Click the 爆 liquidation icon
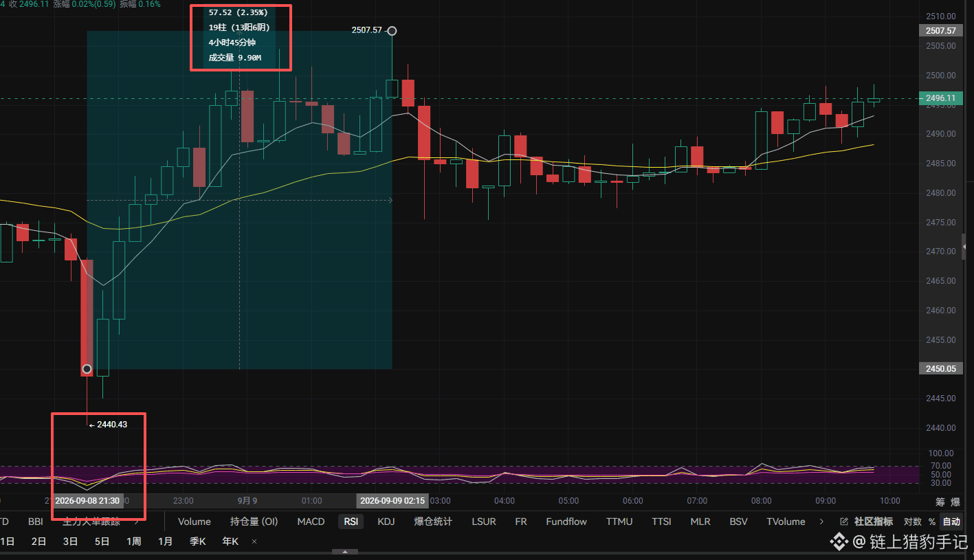 click(956, 502)
